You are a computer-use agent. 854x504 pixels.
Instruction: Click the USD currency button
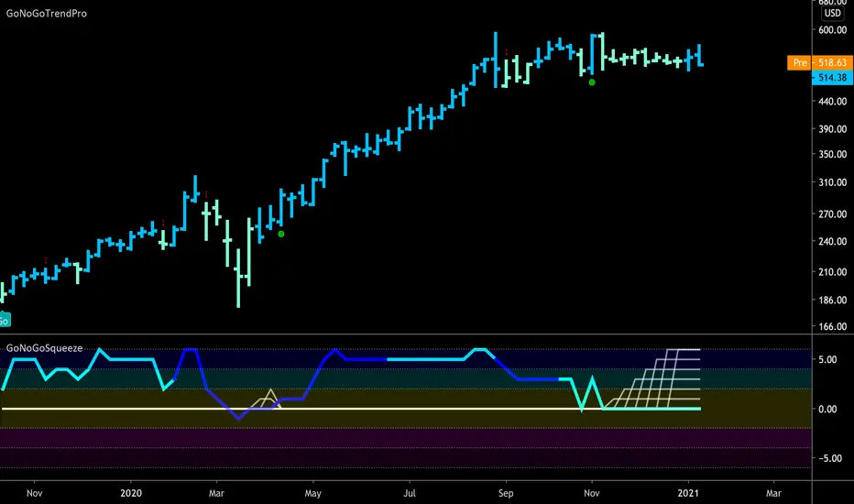(832, 13)
